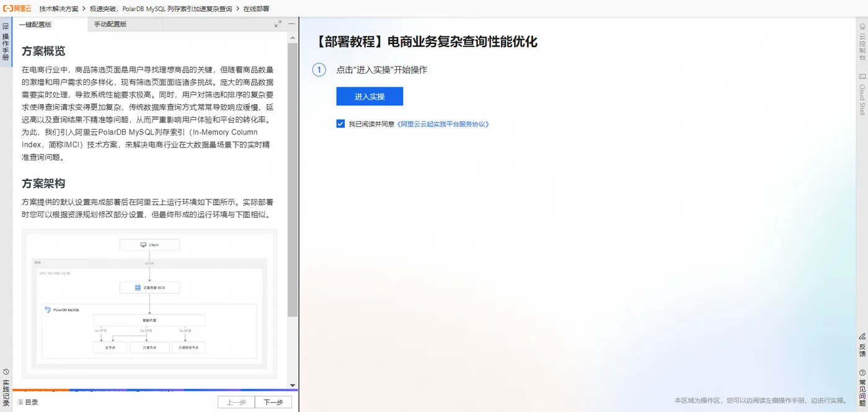868x412 pixels.
Task: Click the 上一步 button
Action: 236,402
